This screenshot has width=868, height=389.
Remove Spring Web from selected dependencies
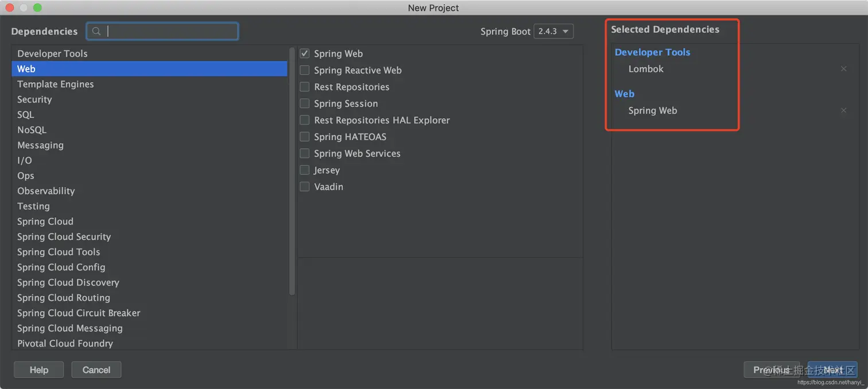coord(843,110)
